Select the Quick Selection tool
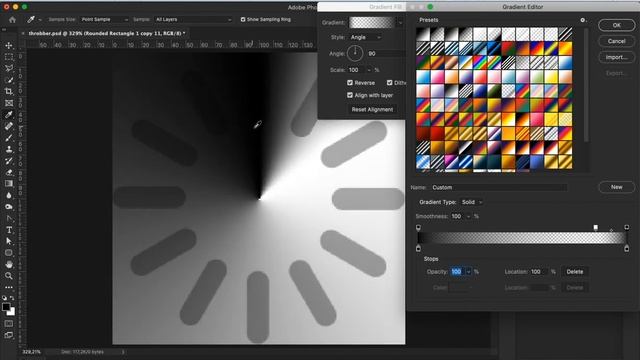This screenshot has width=640, height=360. 9,80
